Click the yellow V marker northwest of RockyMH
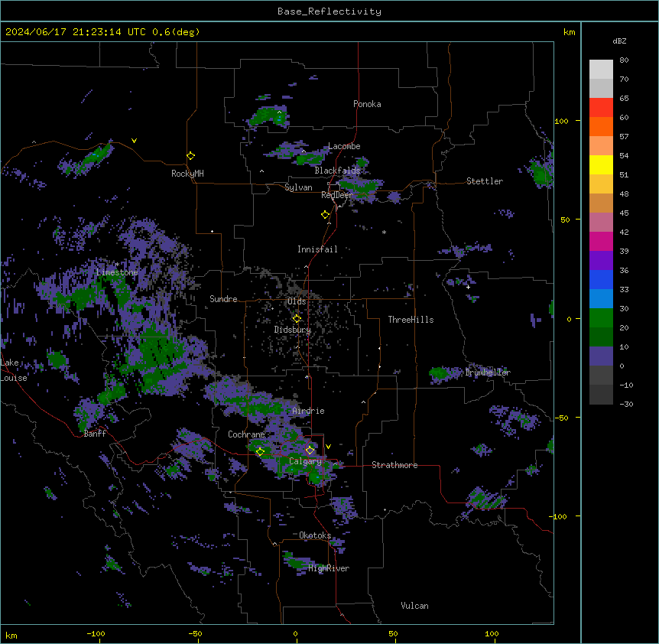This screenshot has height=644, width=659. [134, 141]
